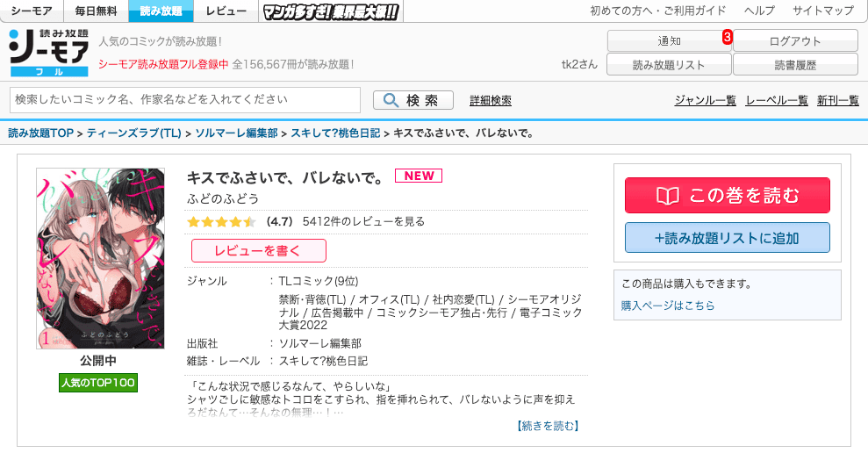This screenshot has height=453, width=868.
Task: Click the レビューを書く button
Action: coord(258,251)
